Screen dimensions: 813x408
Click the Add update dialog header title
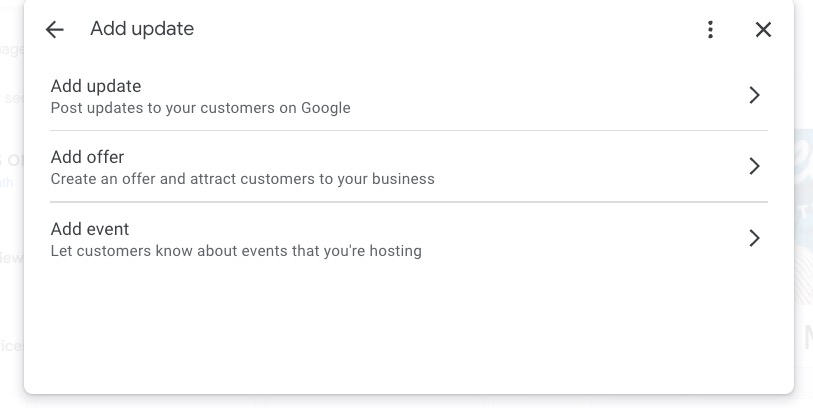coord(142,30)
